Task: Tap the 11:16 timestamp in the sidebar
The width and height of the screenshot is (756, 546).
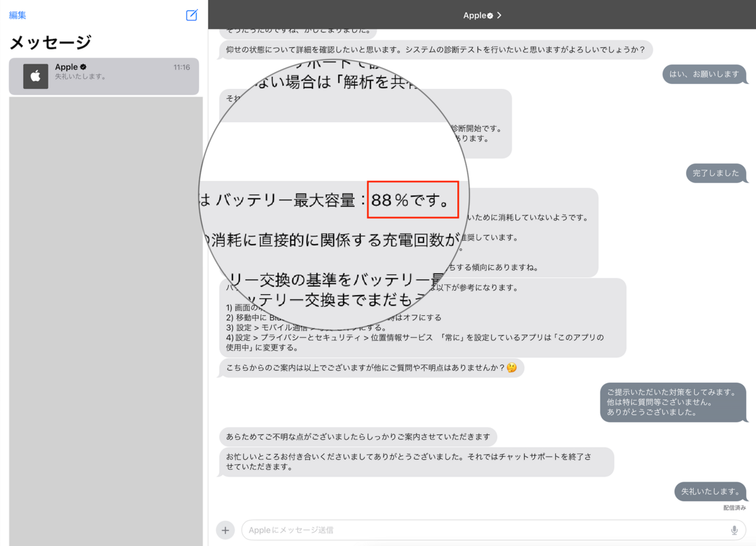Action: tap(181, 66)
